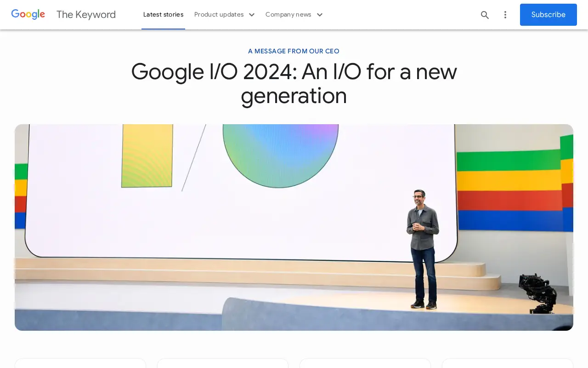Open the Google I/O 2024 headline

(x=294, y=84)
